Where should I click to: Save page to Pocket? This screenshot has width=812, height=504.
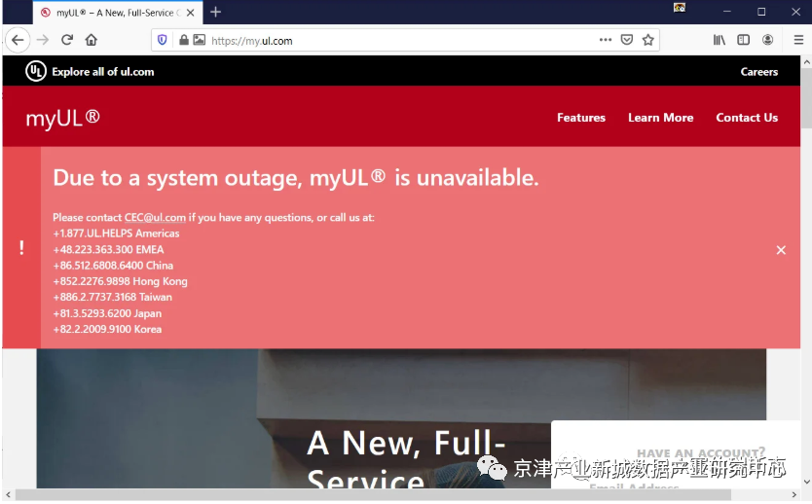pyautogui.click(x=627, y=40)
